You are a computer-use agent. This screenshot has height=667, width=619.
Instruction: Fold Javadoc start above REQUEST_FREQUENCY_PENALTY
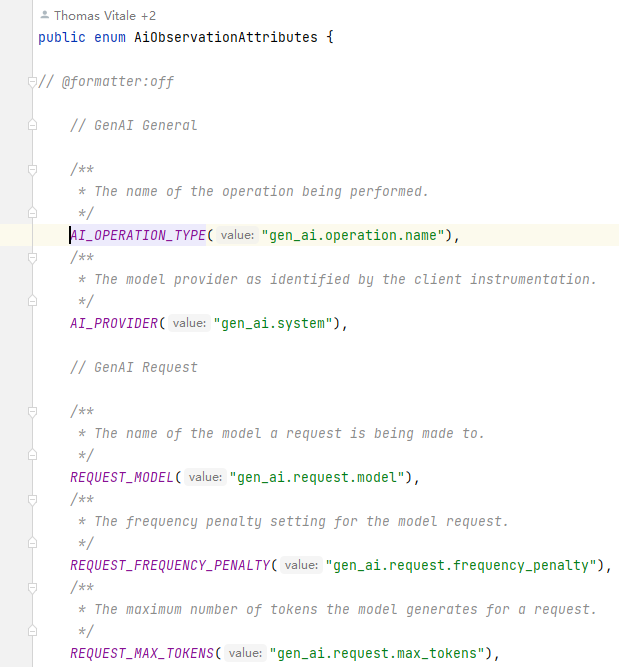32,499
